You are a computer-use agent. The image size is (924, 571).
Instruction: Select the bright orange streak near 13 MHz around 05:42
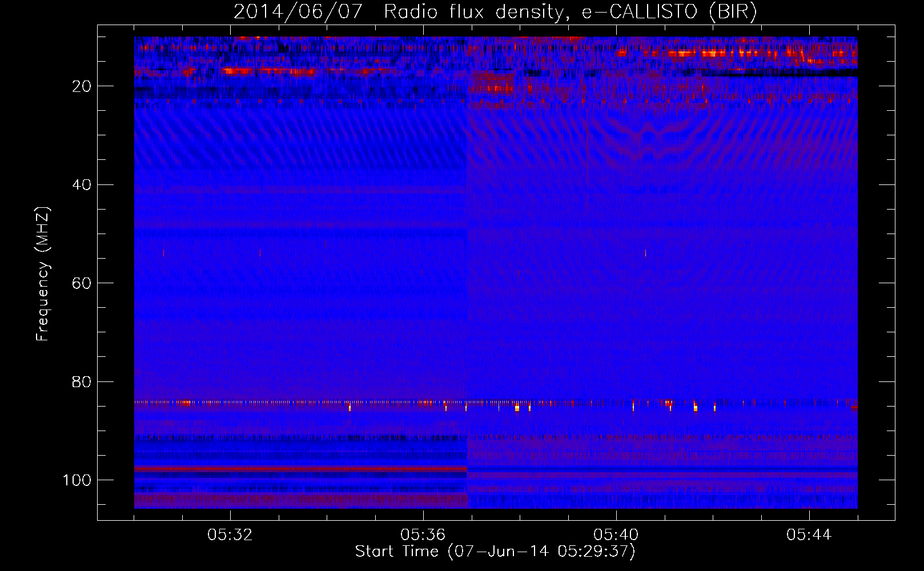tap(714, 53)
